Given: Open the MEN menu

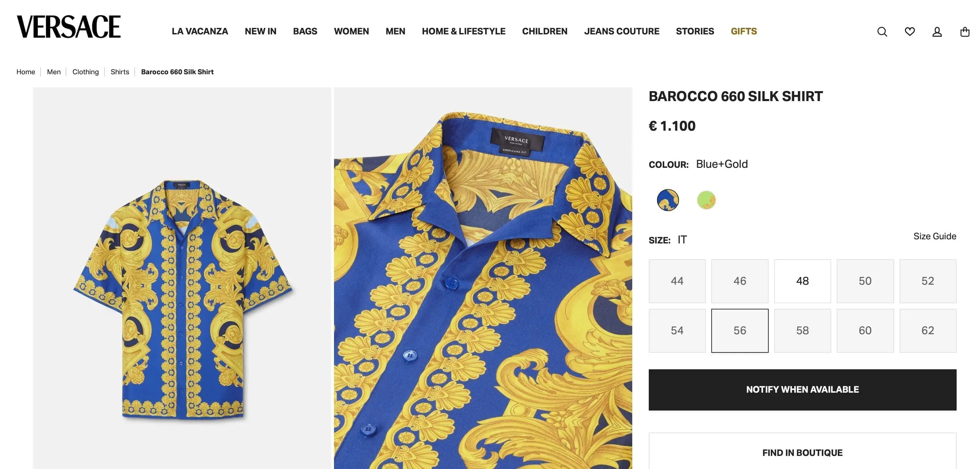Looking at the screenshot, I should (x=395, y=31).
